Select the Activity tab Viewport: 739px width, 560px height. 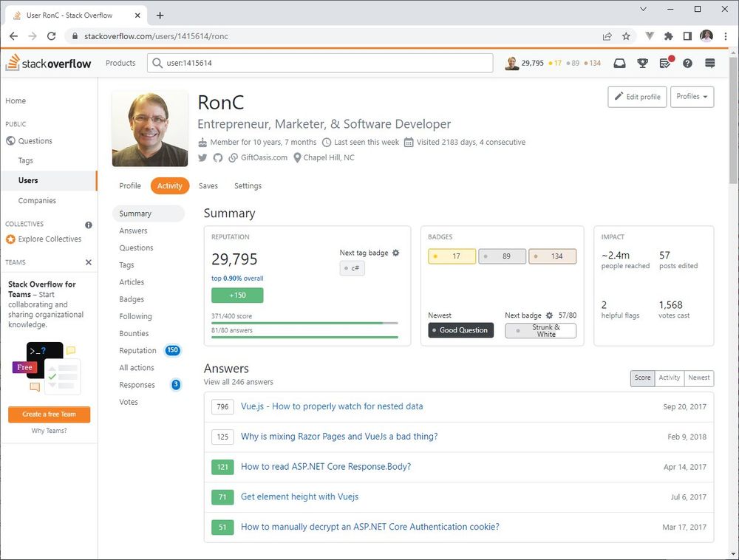[x=170, y=186]
